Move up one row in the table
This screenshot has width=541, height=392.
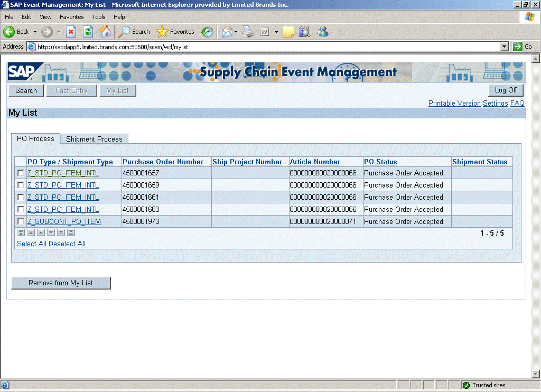(x=41, y=232)
